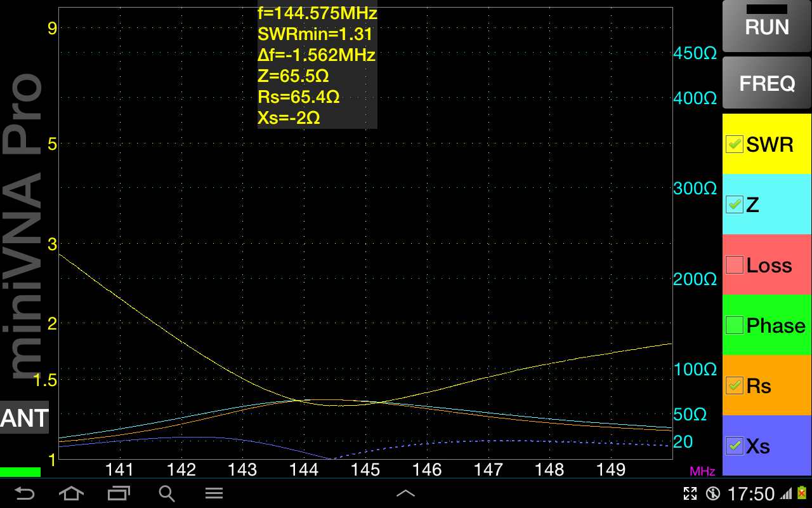The image size is (812, 508).
Task: Tap the RUN button
Action: (x=767, y=27)
